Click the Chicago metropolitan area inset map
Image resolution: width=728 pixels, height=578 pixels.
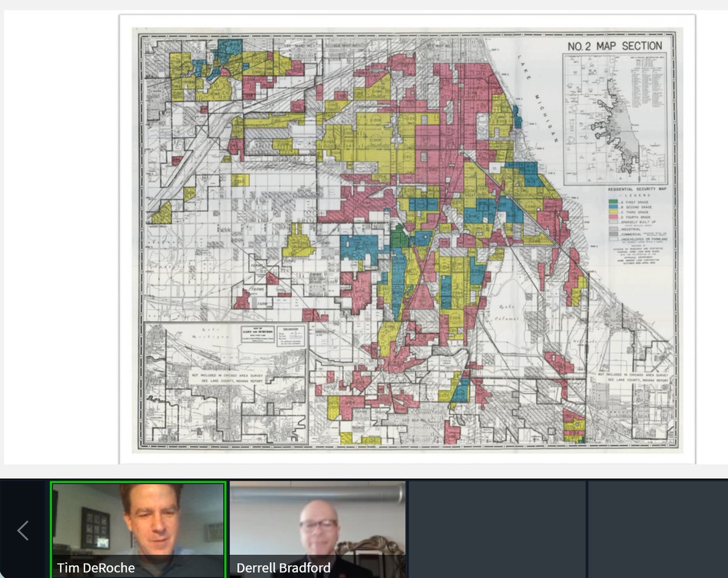[x=616, y=118]
